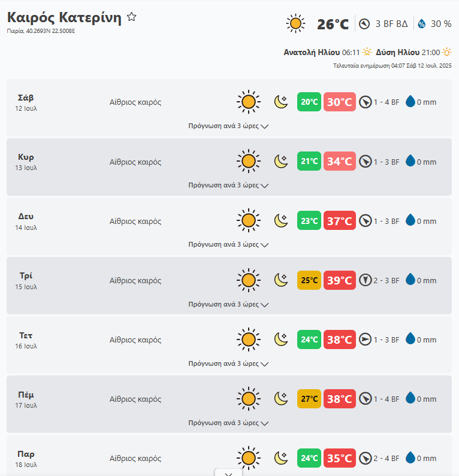Expand the 3-hour forecast for Κυρ 13 Ιουλ
The width and height of the screenshot is (459, 476).
pos(228,186)
